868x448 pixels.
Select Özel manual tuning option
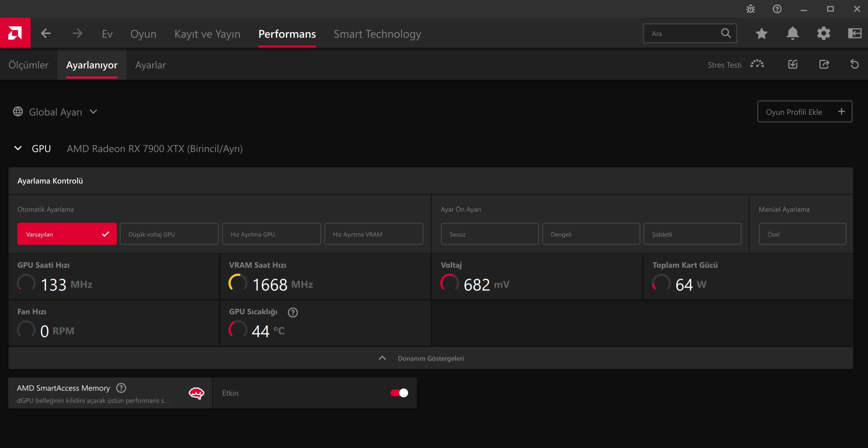point(802,234)
